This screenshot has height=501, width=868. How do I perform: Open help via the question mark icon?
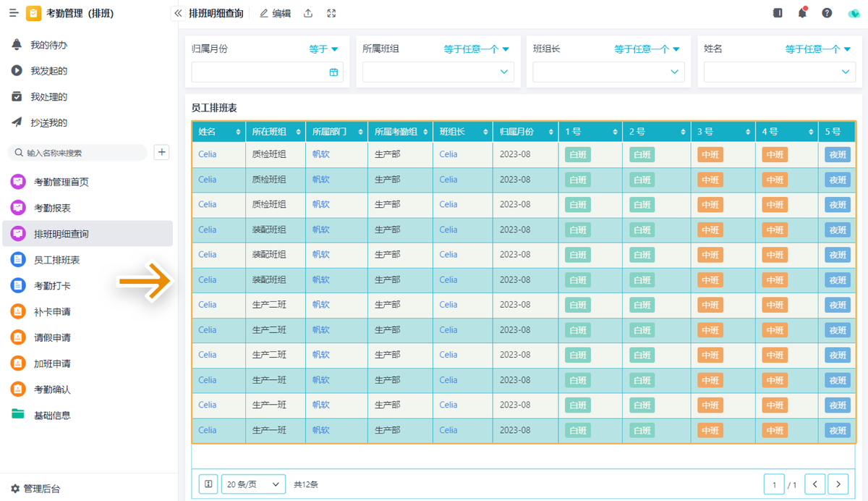827,12
